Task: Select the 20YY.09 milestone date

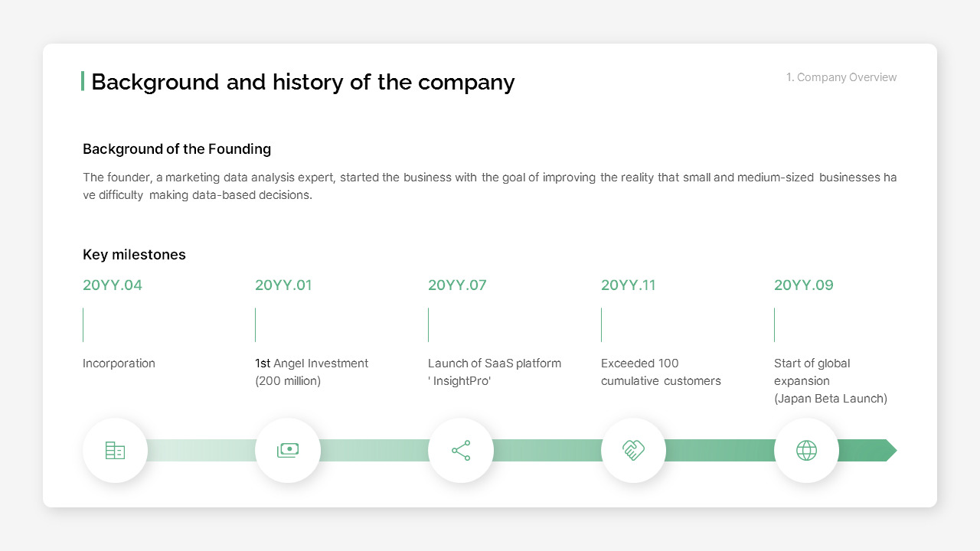Action: coord(804,285)
